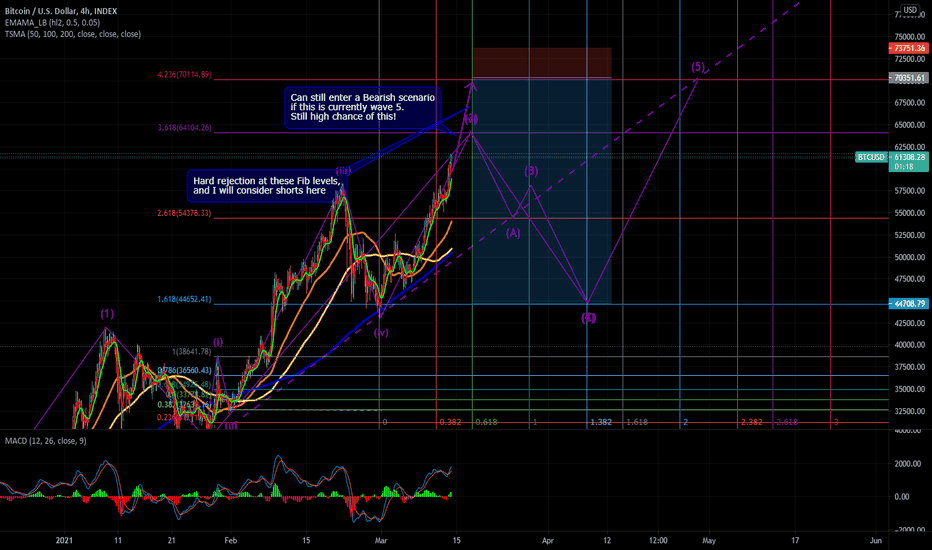932x550 pixels.
Task: Select the wave (iii) label
Action: pos(343,171)
